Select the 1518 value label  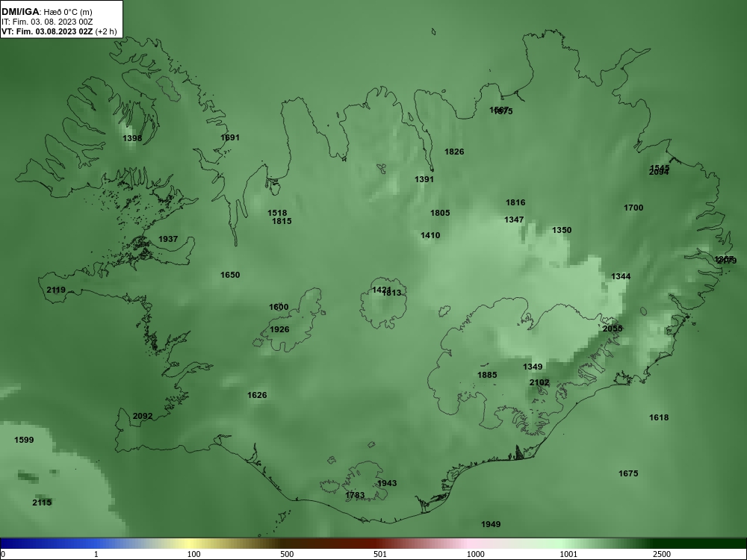coord(277,213)
